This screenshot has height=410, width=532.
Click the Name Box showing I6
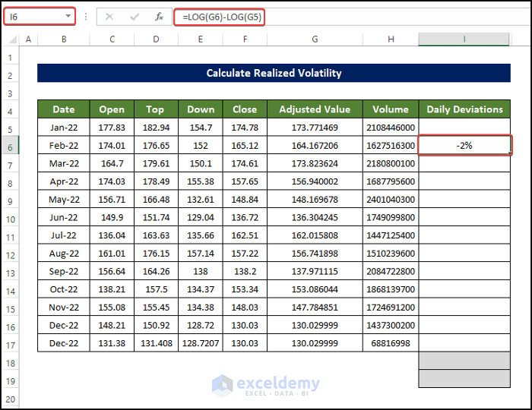coord(40,16)
